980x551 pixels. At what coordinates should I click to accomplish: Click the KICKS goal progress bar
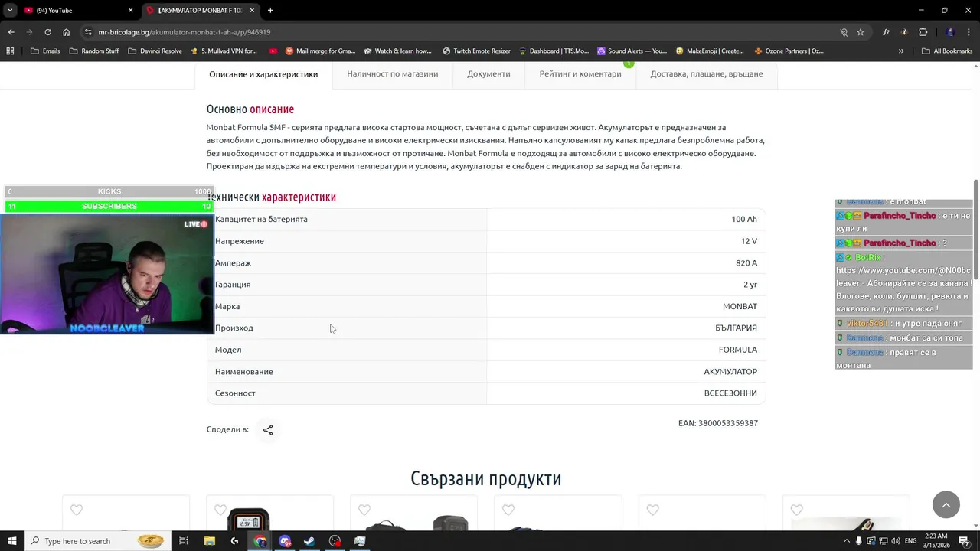[109, 191]
